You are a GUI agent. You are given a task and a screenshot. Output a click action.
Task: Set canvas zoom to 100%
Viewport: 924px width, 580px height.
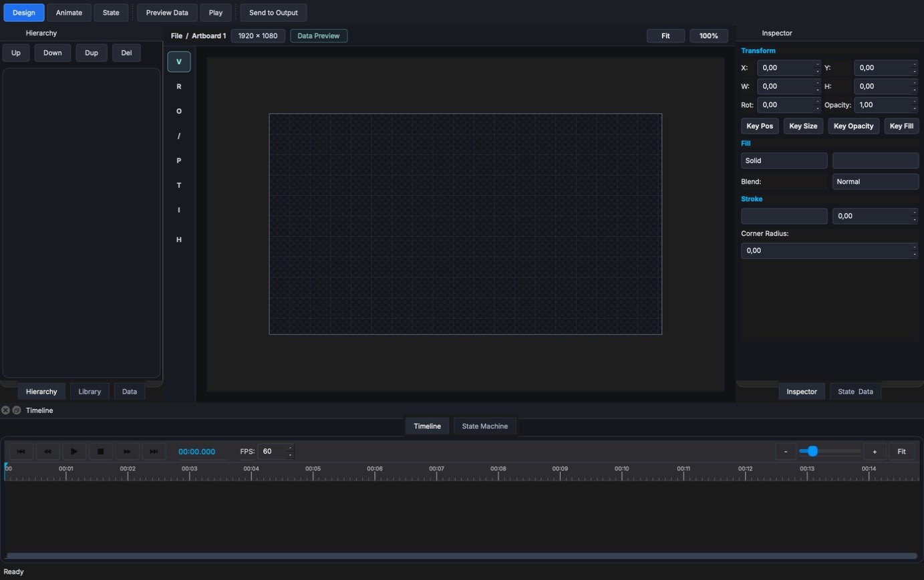(709, 36)
